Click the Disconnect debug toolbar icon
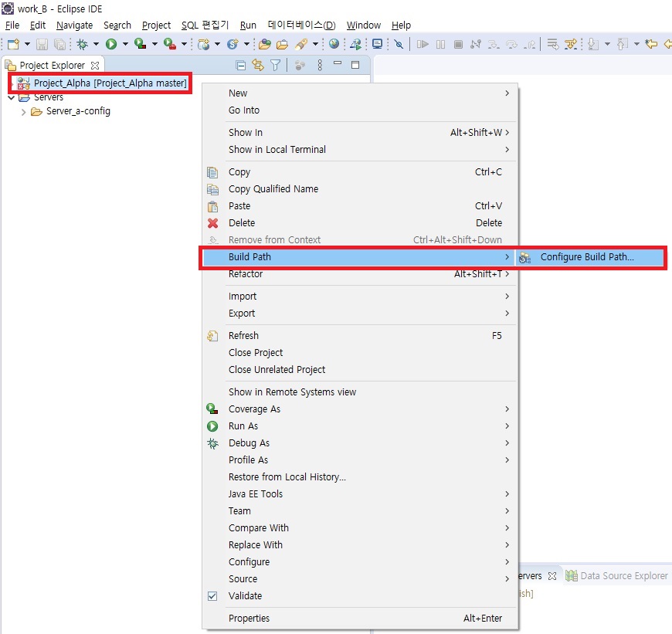The image size is (672, 634). point(476,44)
